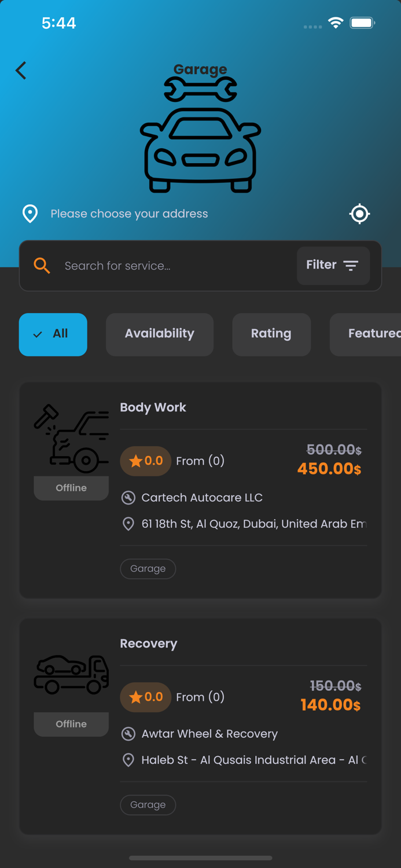This screenshot has height=868, width=401.
Task: Tap the star rating badge on Body Work
Action: (145, 461)
